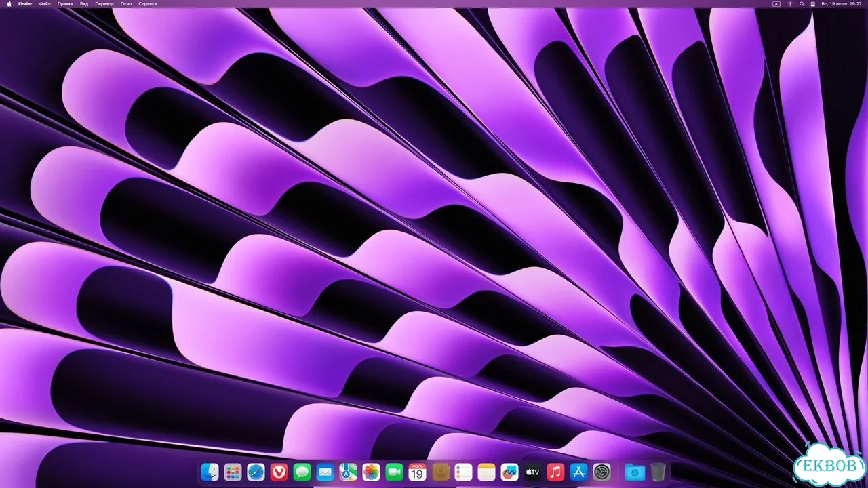
Task: Open the Файл menu
Action: tap(45, 4)
